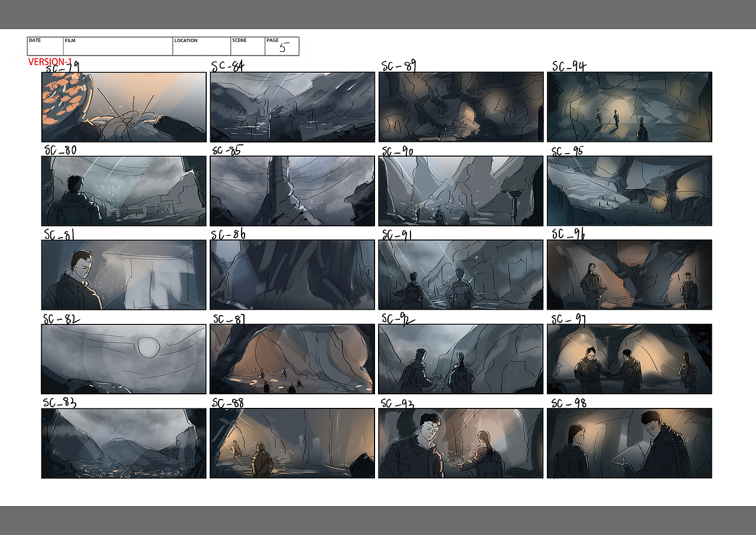
Task: Click the handwritten SC-94 label
Action: pos(569,66)
